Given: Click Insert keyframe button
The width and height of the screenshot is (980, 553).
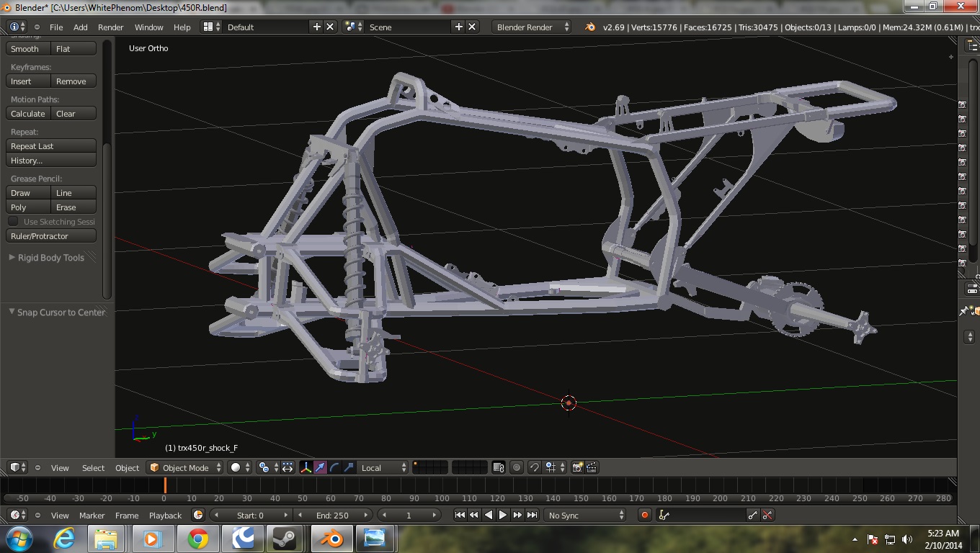Looking at the screenshot, I should tap(28, 81).
